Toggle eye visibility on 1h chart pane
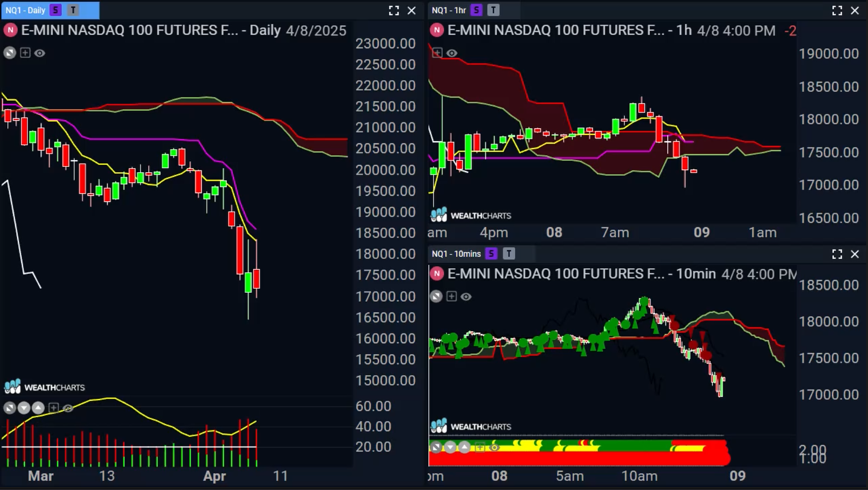Image resolution: width=868 pixels, height=490 pixels. 452,53
